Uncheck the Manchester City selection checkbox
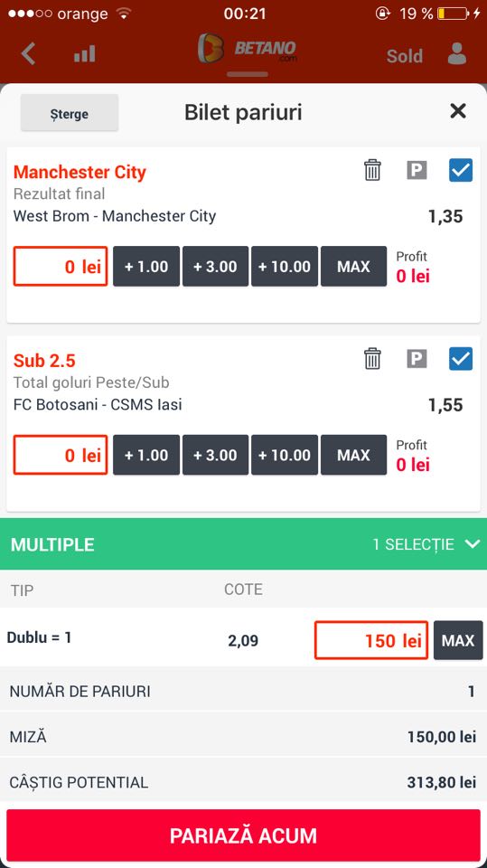Image resolution: width=487 pixels, height=868 pixels. point(461,170)
